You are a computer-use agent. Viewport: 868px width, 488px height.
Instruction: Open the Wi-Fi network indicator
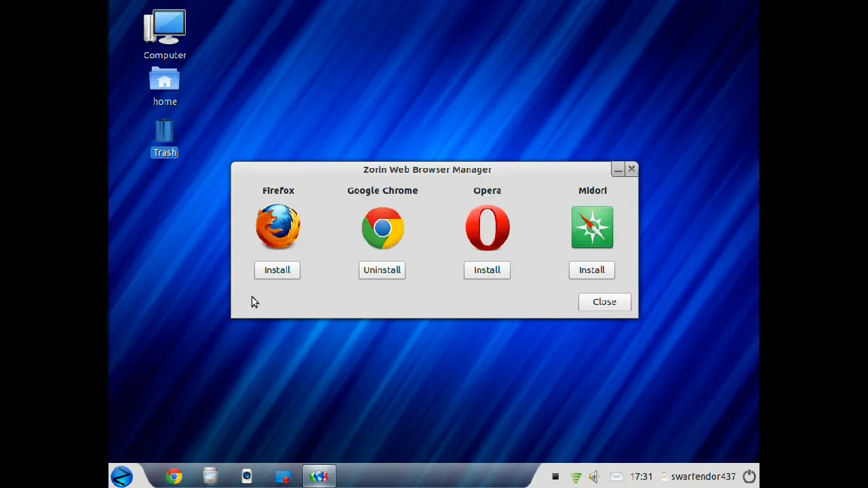tap(576, 477)
